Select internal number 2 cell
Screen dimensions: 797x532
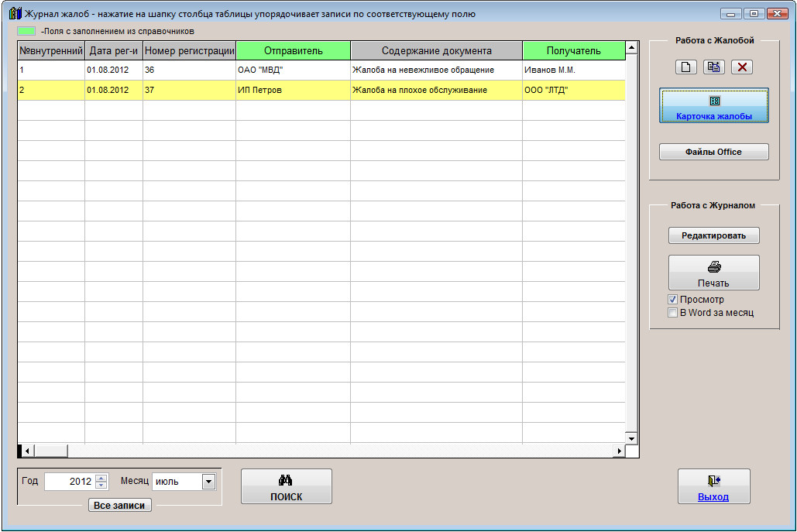tap(51, 91)
